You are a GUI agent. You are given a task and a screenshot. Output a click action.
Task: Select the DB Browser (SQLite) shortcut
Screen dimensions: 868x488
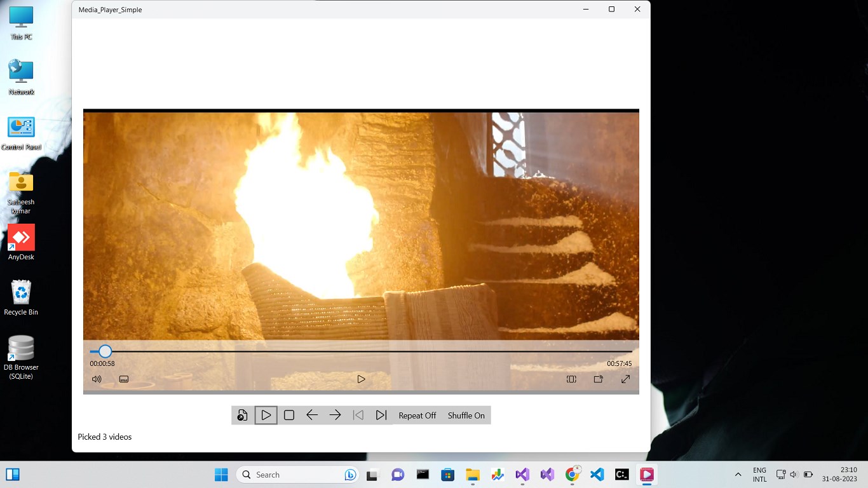[x=21, y=357]
